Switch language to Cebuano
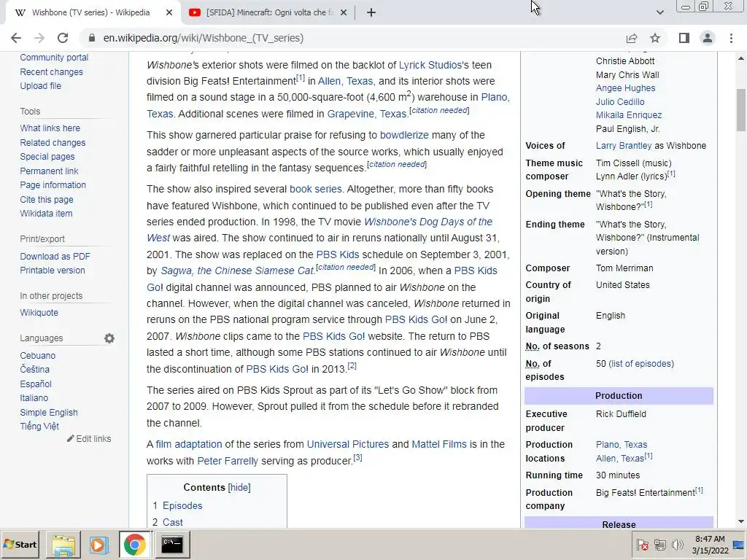 click(38, 355)
